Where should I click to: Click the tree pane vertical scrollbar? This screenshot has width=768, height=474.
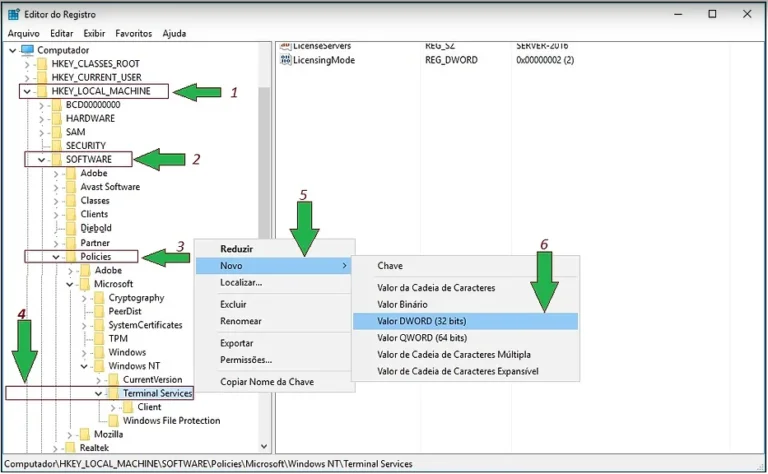point(265,250)
